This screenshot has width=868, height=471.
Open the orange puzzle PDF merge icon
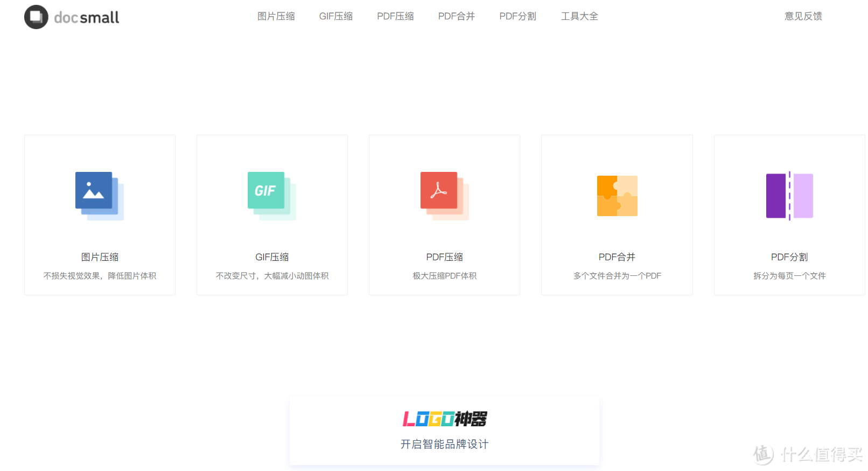(x=617, y=196)
